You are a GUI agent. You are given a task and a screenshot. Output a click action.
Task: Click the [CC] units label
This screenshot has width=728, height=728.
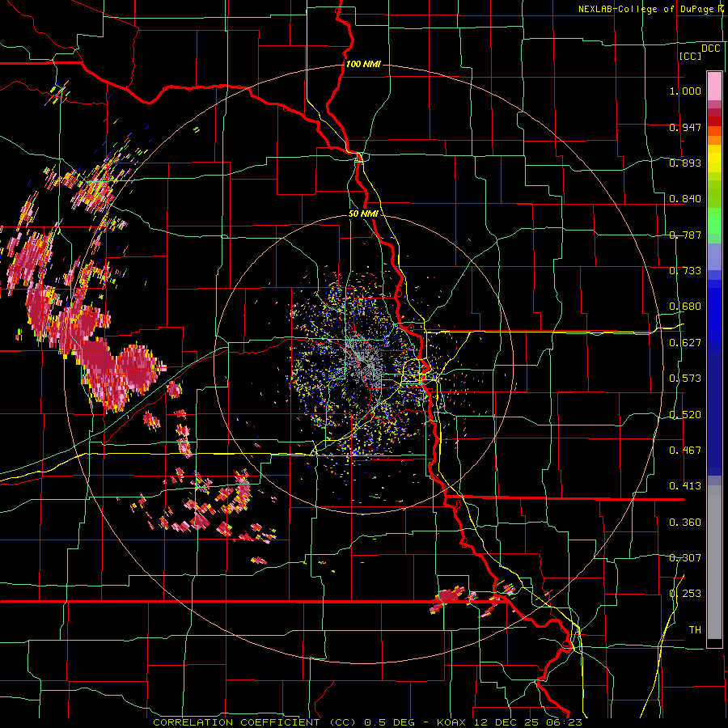691,56
